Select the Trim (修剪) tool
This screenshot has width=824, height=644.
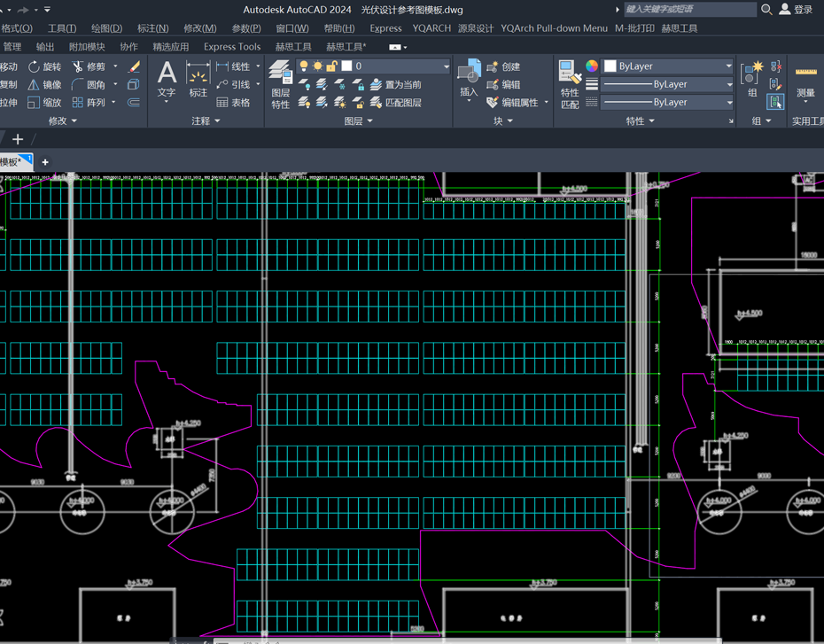pyautogui.click(x=89, y=66)
